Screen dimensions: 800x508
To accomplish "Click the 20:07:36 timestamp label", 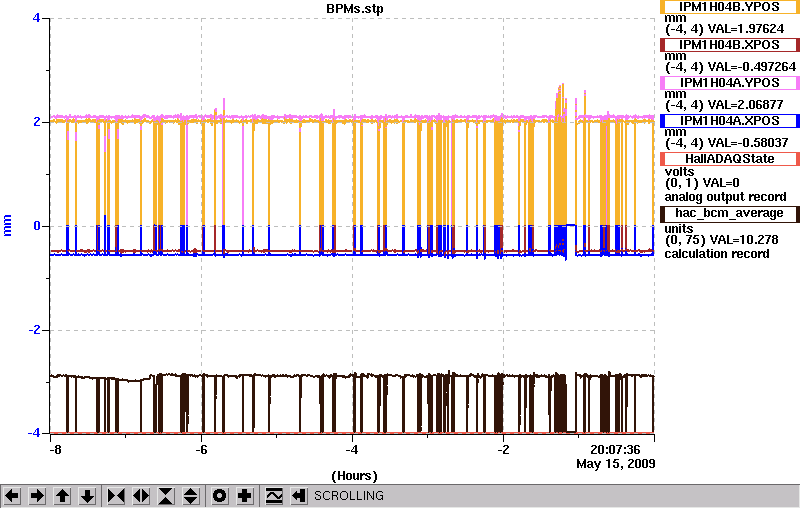I will [615, 450].
